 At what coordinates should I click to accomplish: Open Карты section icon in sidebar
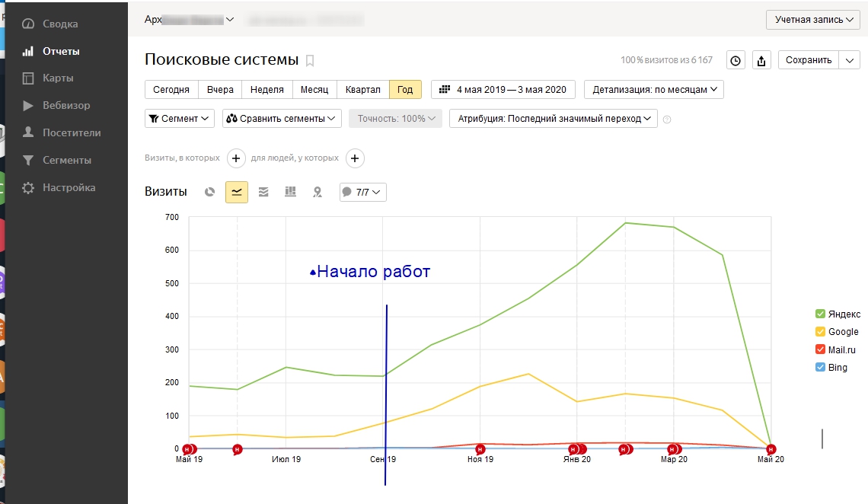tap(28, 78)
